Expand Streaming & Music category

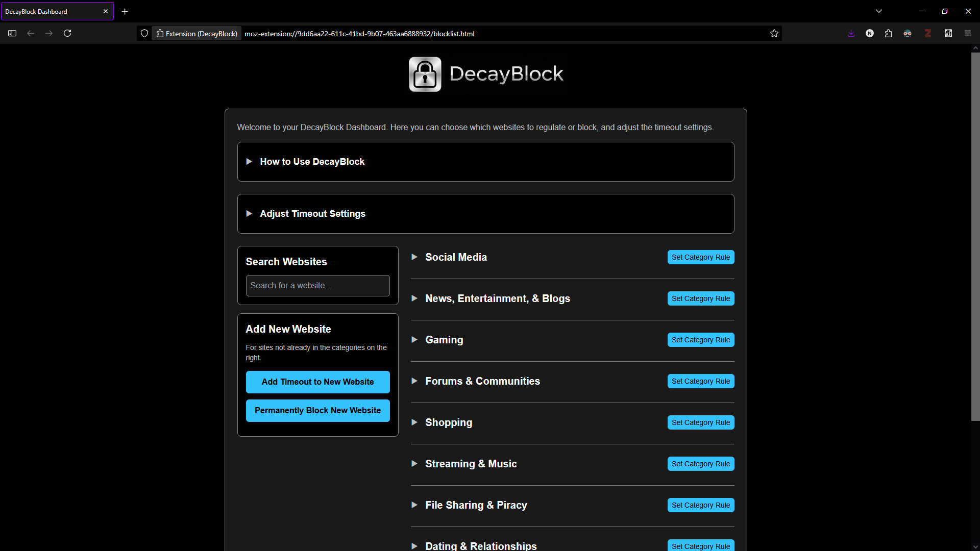pyautogui.click(x=471, y=464)
